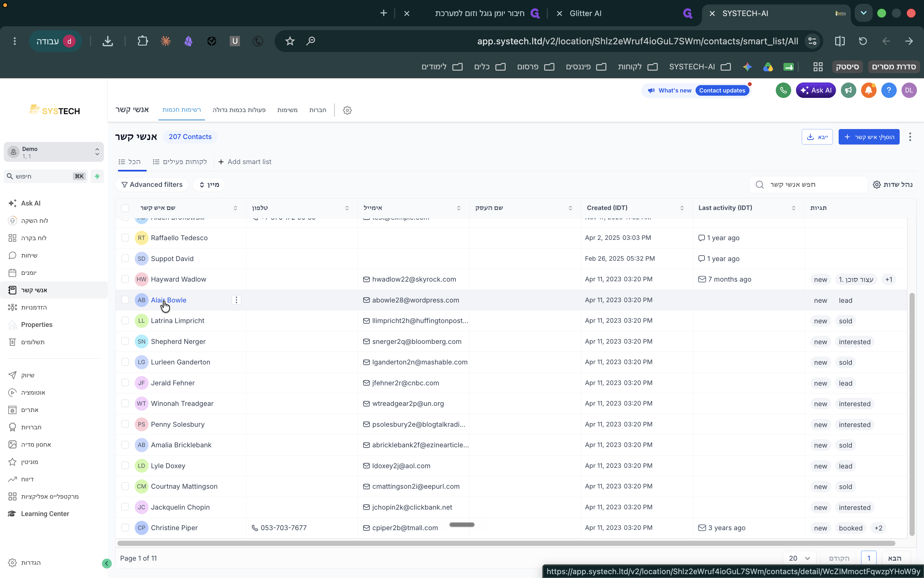Open the DL user avatar menu
Screen dimensions: 924x578
coord(909,90)
